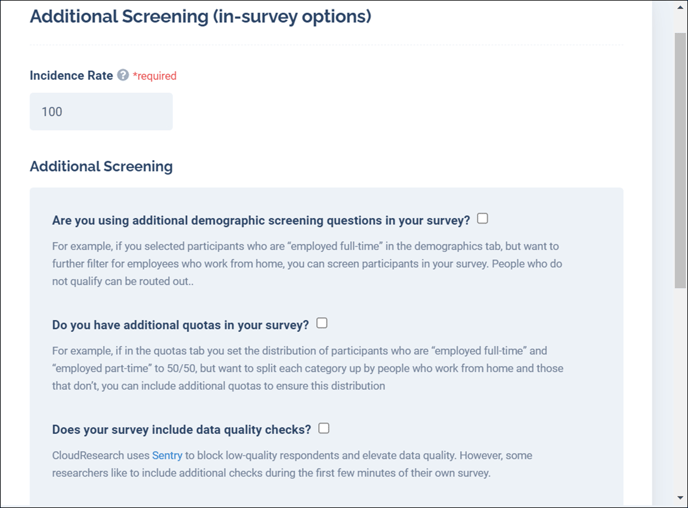Click the demographic screening questions label text
The image size is (688, 508).
[x=261, y=220]
